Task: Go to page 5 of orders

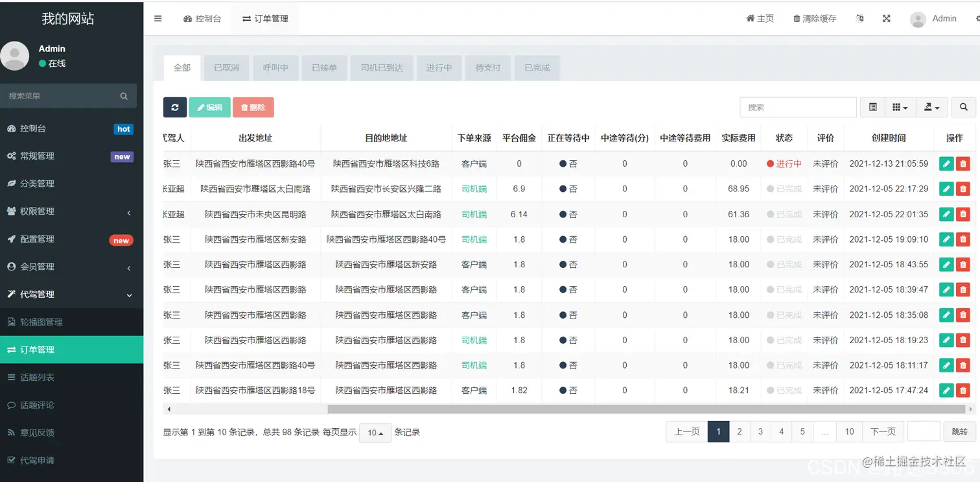Action: [802, 431]
